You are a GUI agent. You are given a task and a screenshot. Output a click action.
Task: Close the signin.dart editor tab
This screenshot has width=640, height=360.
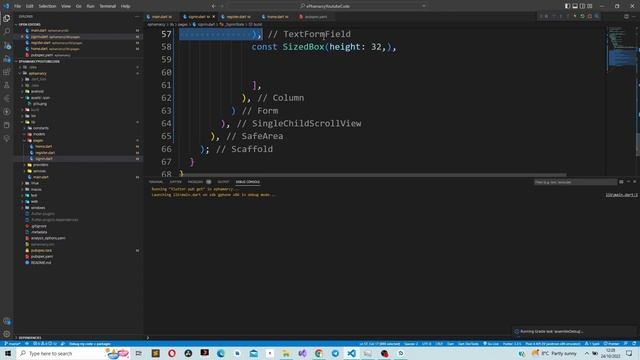213,17
